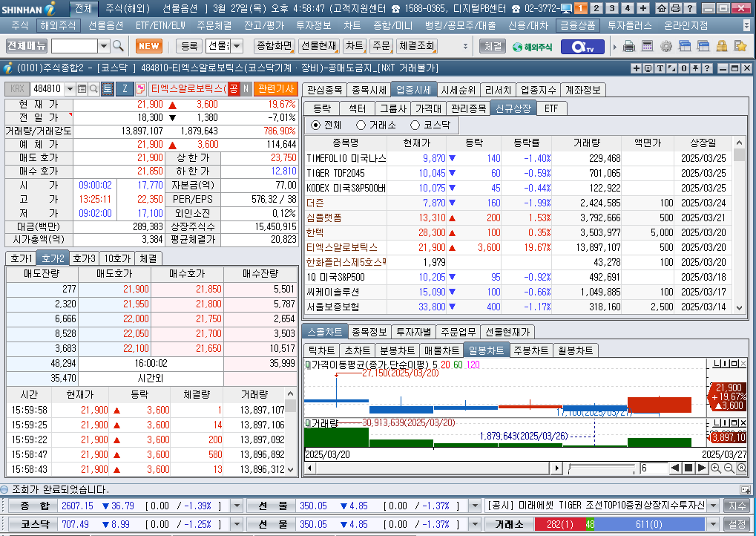Click the 종합화면 toolbar button

(x=275, y=46)
